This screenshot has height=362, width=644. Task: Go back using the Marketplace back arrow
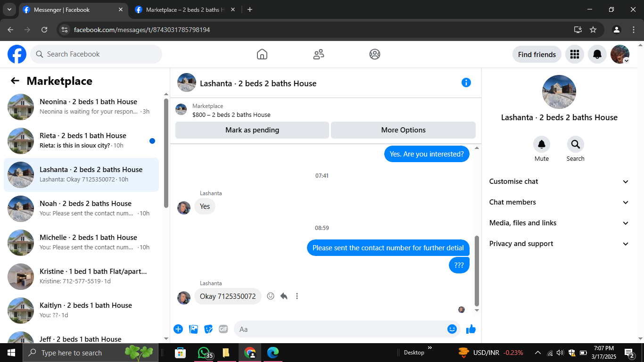(x=15, y=81)
